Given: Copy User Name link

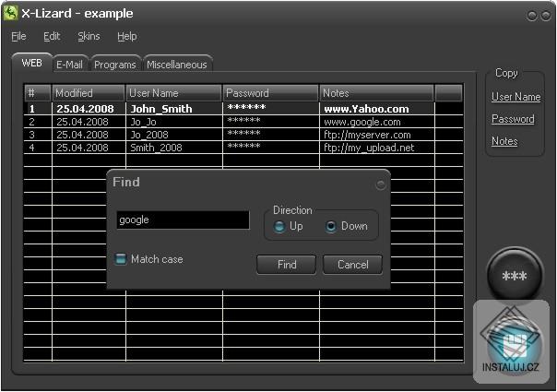Looking at the screenshot, I should coord(516,97).
